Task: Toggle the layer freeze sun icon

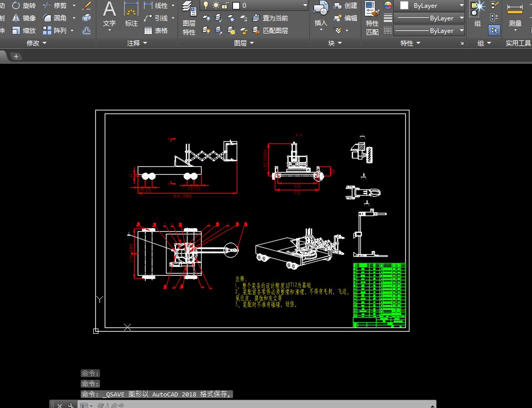Action: click(216, 5)
